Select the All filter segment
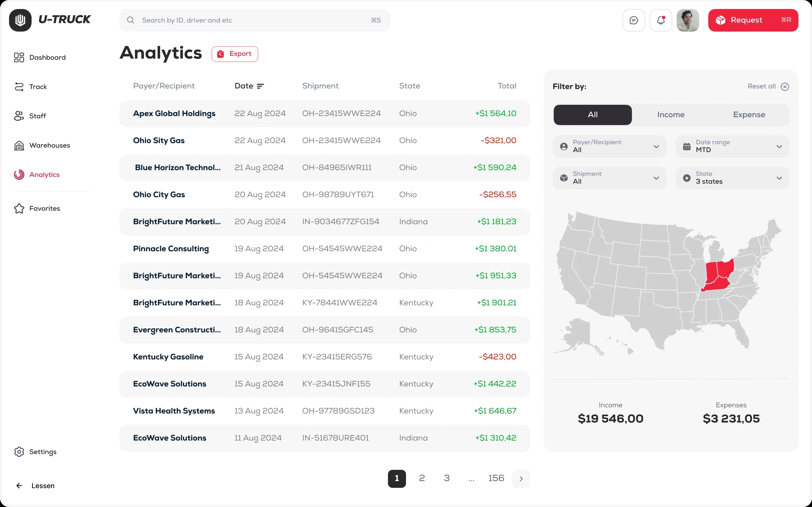The height and width of the screenshot is (507, 812). click(x=592, y=115)
